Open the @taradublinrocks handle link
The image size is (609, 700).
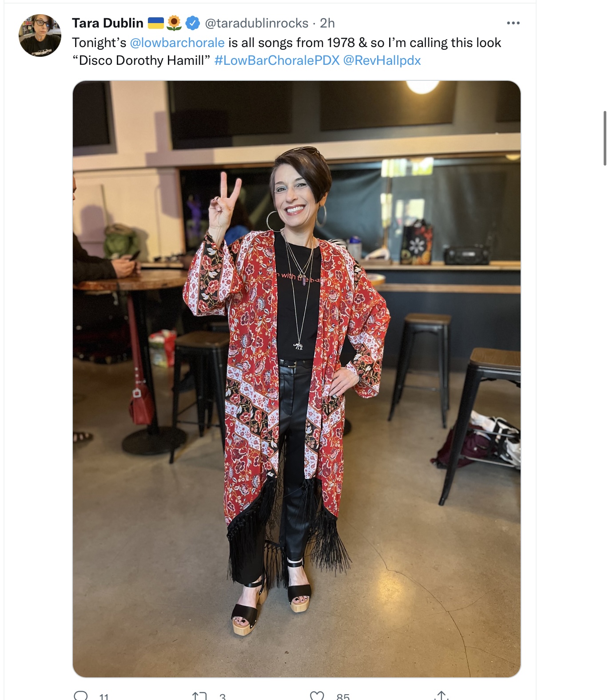[x=256, y=23]
